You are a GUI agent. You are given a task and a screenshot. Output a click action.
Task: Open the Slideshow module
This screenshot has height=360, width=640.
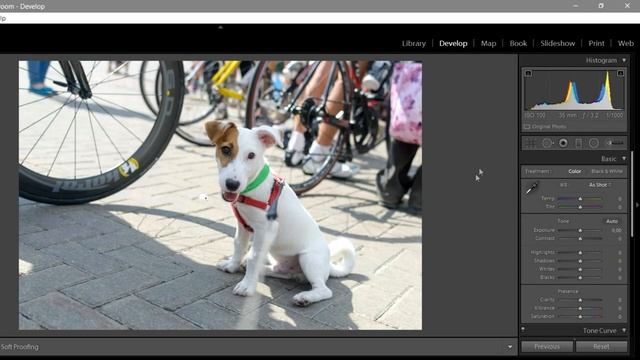pos(558,43)
